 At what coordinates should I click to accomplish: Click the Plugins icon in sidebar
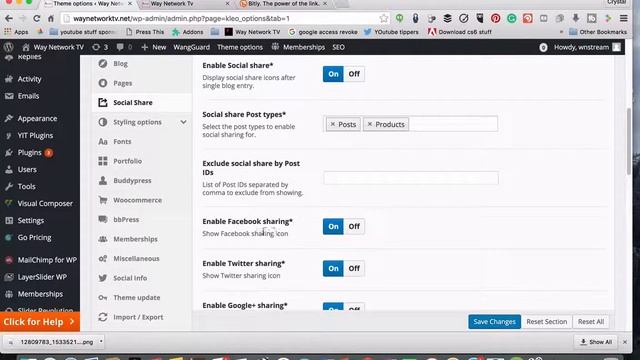pyautogui.click(x=9, y=153)
